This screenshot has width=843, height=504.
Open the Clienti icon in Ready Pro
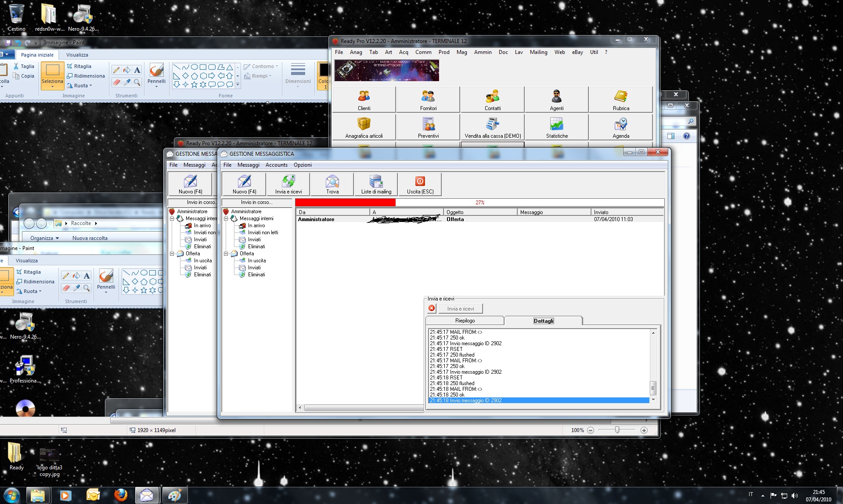364,100
